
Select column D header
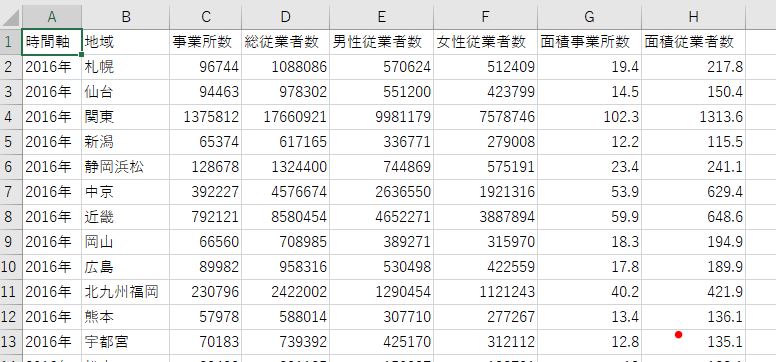pyautogui.click(x=285, y=17)
